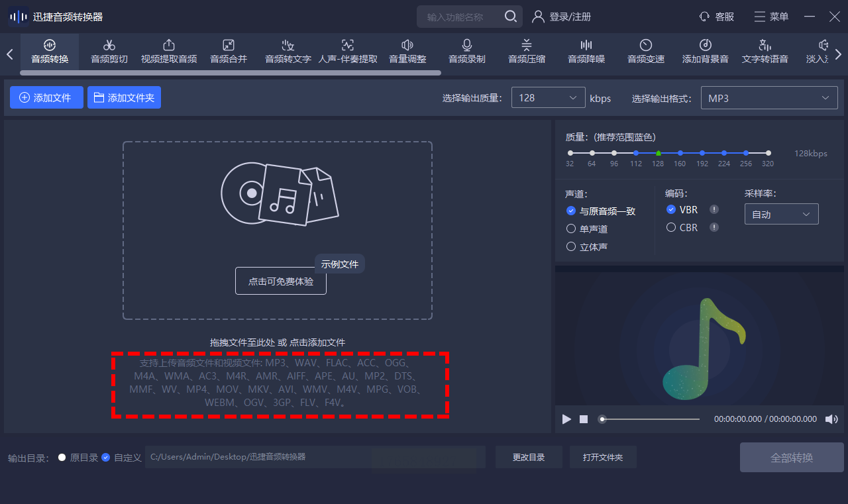Viewport: 848px width, 504px height.
Task: Select the 音频录制 microphone tool
Action: pyautogui.click(x=467, y=52)
